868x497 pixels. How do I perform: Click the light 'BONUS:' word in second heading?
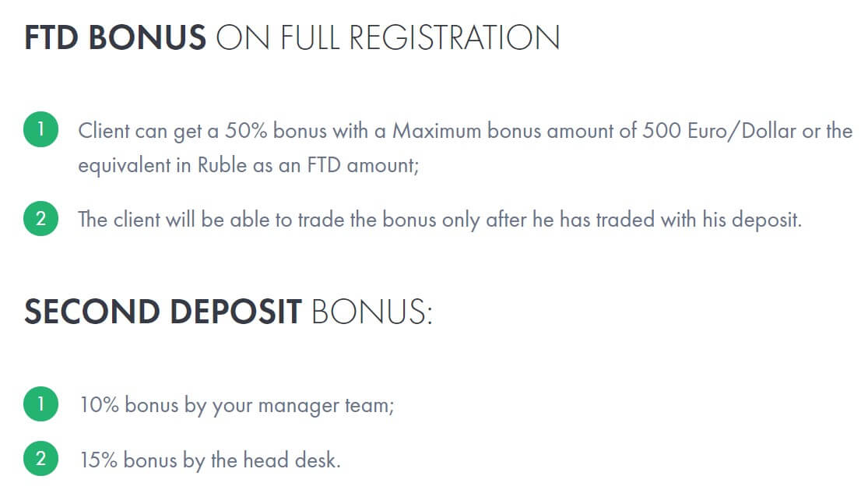click(x=371, y=312)
